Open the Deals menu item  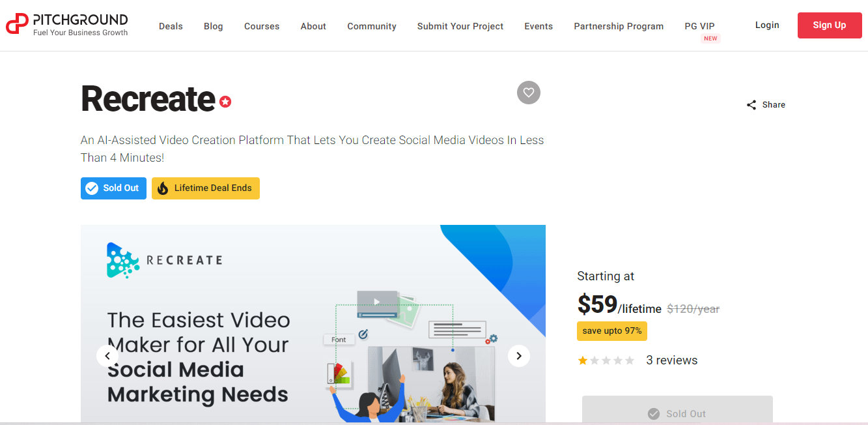point(171,26)
